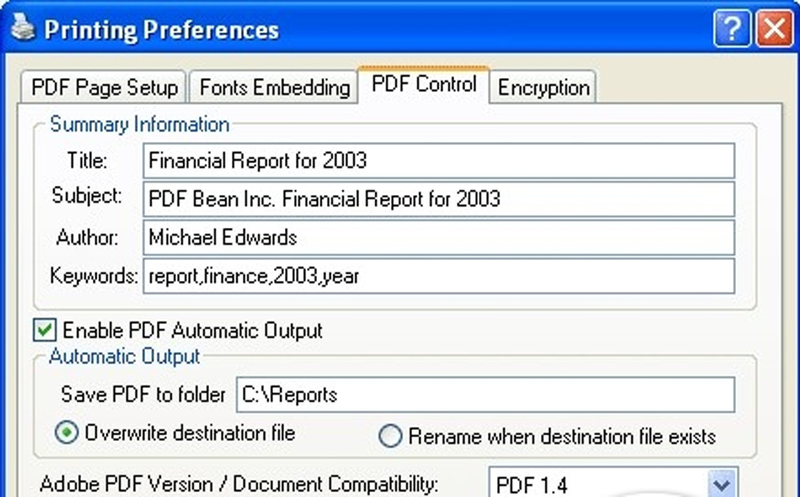The image size is (800, 497).
Task: Switch to the PDF Page Setup tab
Action: [x=104, y=87]
